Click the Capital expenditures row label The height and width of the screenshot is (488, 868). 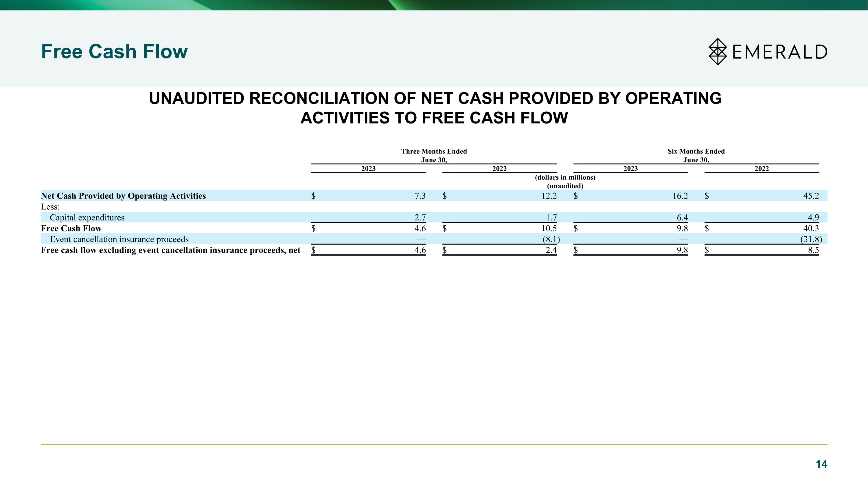point(87,218)
